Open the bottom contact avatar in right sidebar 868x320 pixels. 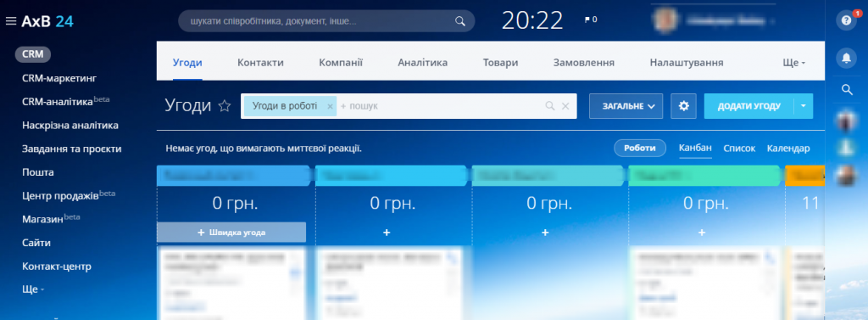pos(847,175)
